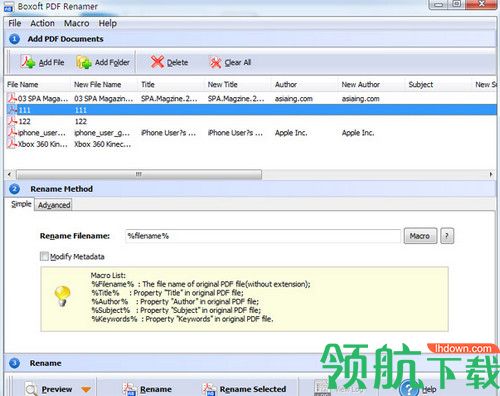Select the '122' file row
The image size is (500, 396).
[x=251, y=121]
